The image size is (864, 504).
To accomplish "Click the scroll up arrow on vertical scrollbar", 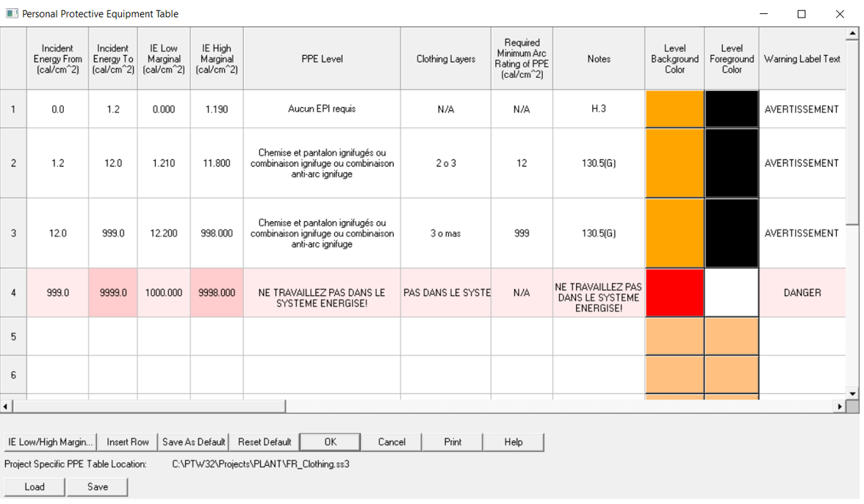I will tap(853, 33).
